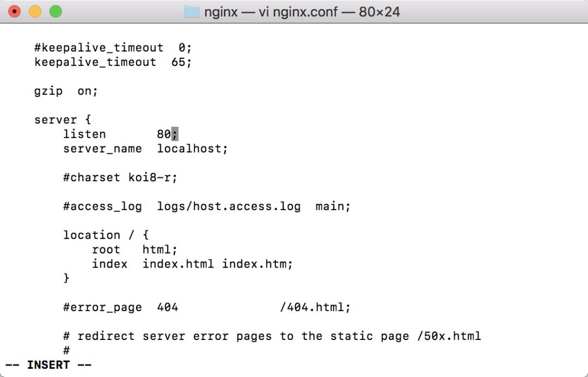The height and width of the screenshot is (377, 588).
Task: Click the 'keepalive_timeout' uncommented directive
Action: coord(95,62)
